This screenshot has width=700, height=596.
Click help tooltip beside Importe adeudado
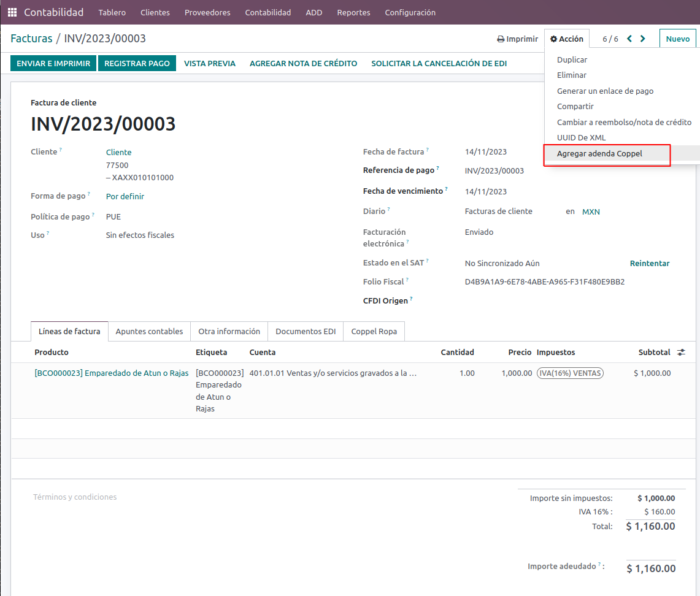pyautogui.click(x=600, y=565)
